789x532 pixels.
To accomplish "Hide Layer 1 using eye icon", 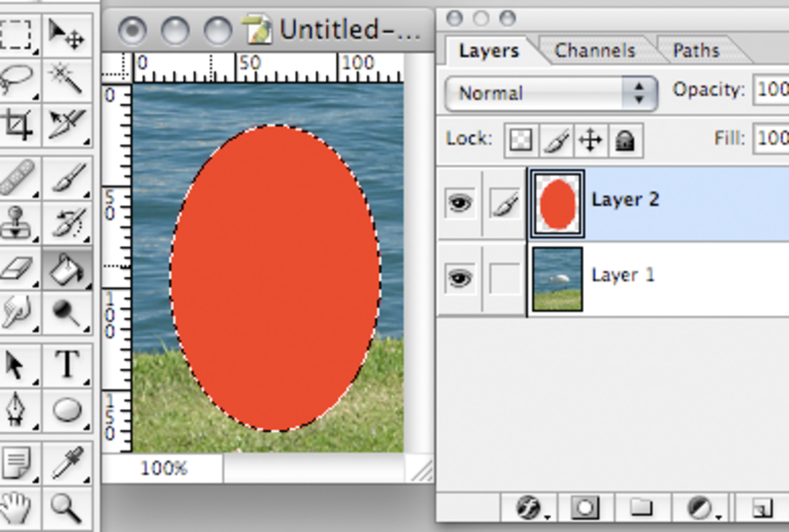I will point(460,278).
